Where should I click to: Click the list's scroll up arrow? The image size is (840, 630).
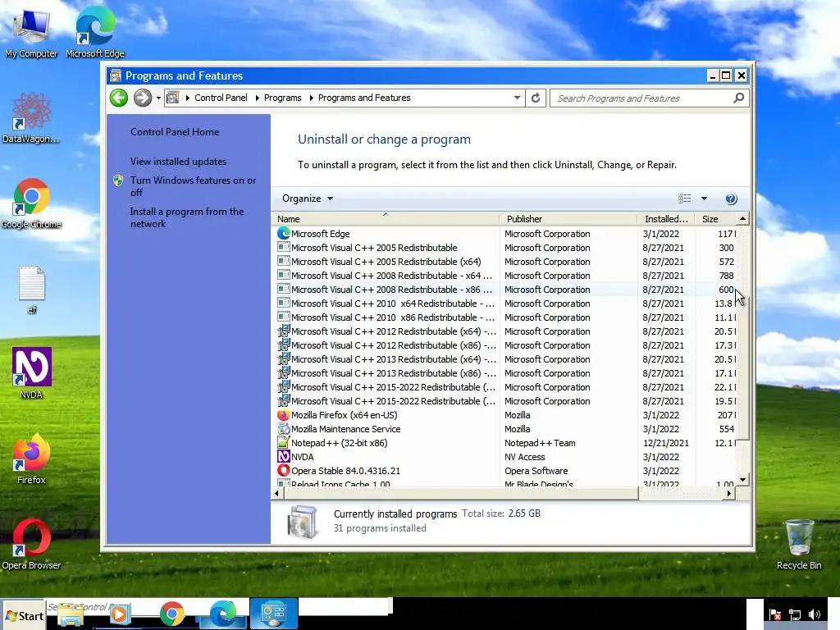tap(742, 218)
